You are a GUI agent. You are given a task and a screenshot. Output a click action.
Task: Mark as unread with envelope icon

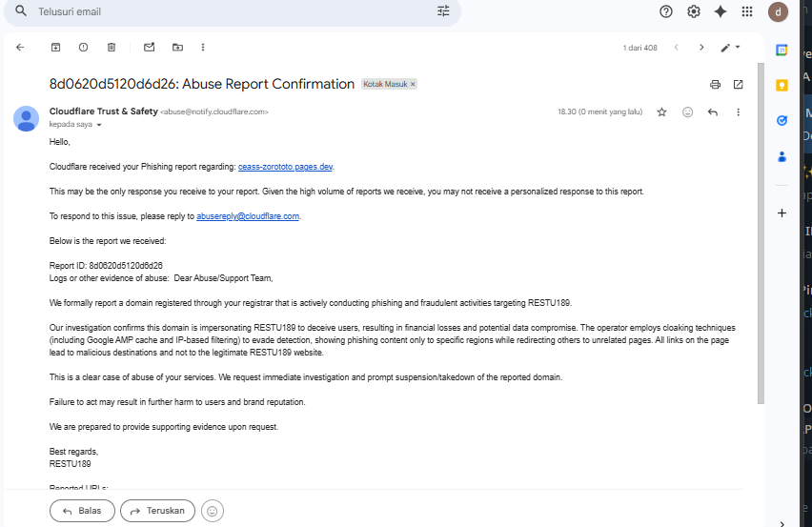149,47
